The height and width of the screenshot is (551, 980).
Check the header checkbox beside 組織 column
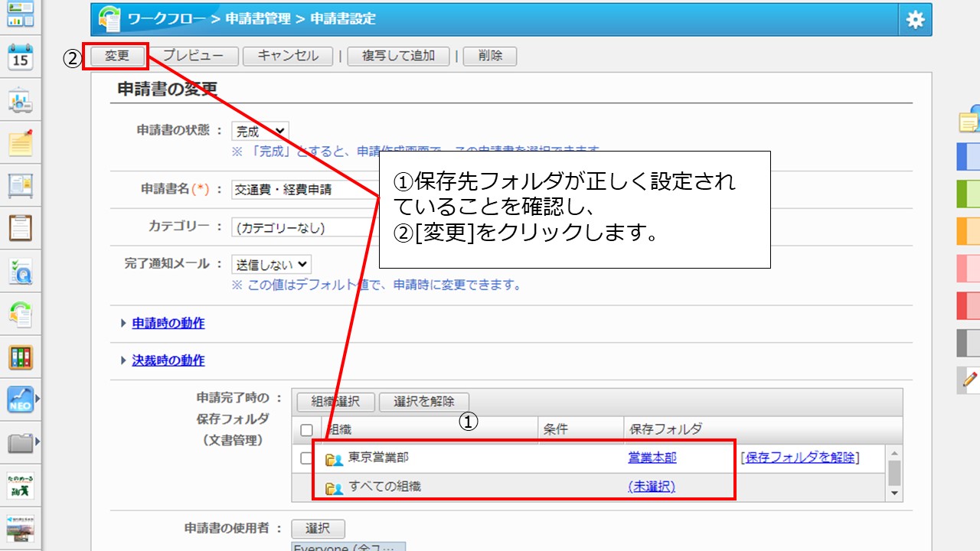click(x=306, y=429)
